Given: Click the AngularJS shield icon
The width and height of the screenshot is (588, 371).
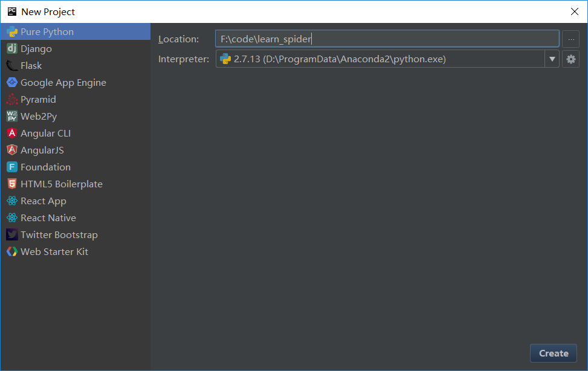Looking at the screenshot, I should point(12,150).
